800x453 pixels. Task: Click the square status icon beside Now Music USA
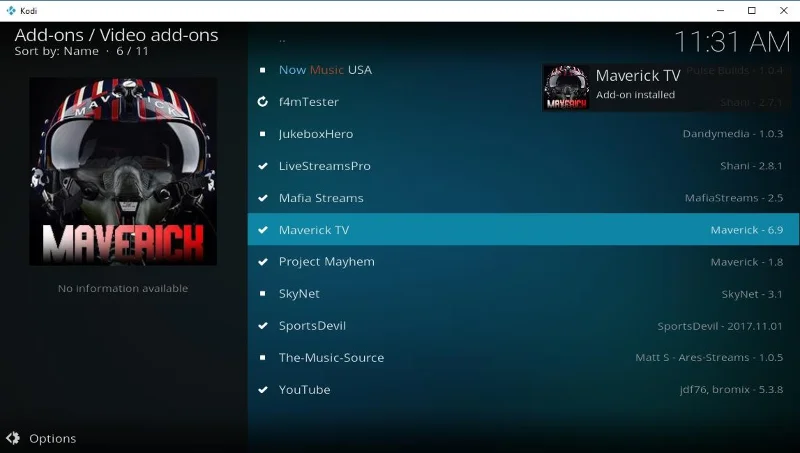tap(262, 70)
